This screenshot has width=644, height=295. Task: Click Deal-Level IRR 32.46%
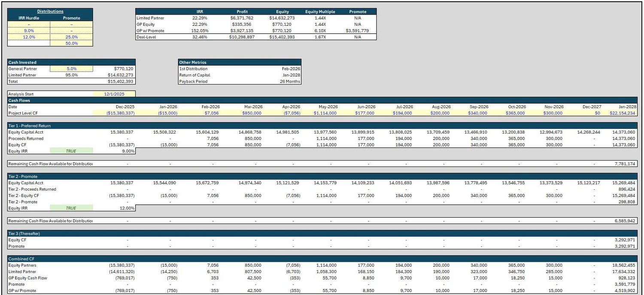click(x=200, y=37)
